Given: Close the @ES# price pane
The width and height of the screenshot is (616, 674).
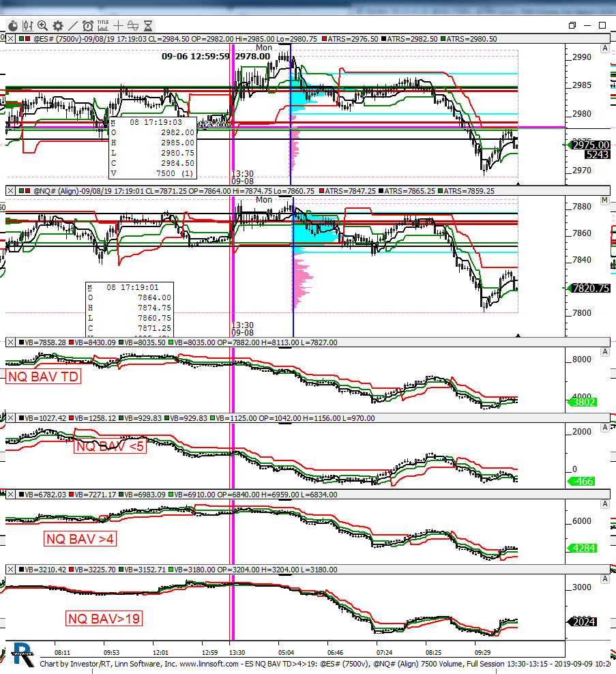Looking at the screenshot, I should tap(10, 39).
